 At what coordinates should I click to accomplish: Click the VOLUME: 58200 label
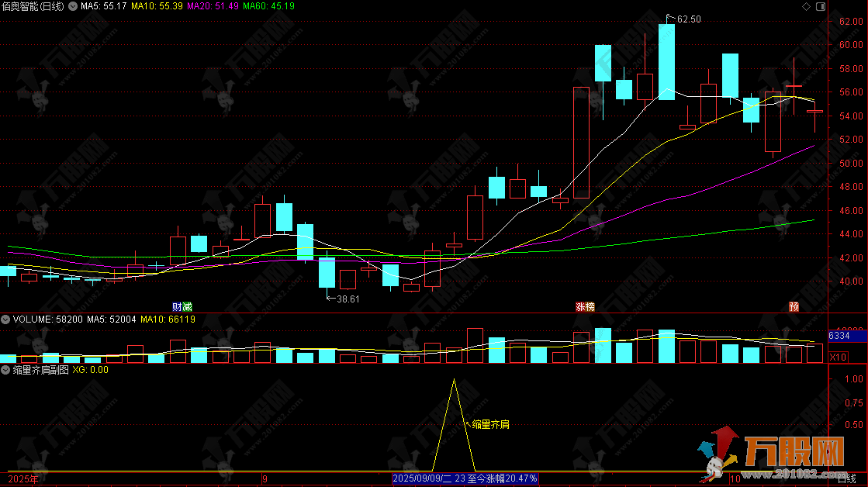(x=47, y=319)
